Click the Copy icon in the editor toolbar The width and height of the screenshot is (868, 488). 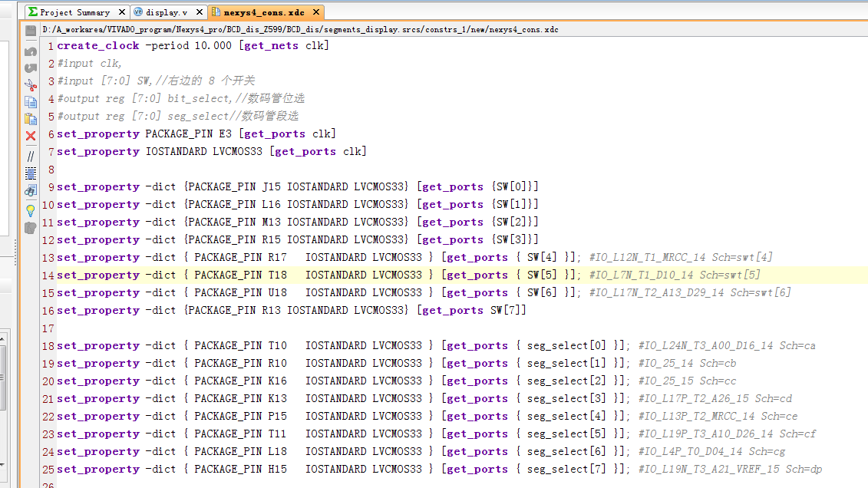pos(31,102)
